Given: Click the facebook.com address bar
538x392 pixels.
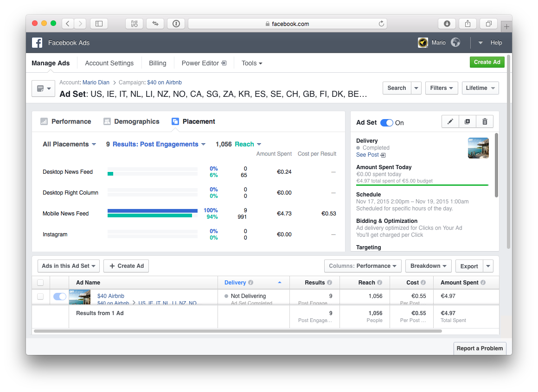Looking at the screenshot, I should [x=287, y=24].
